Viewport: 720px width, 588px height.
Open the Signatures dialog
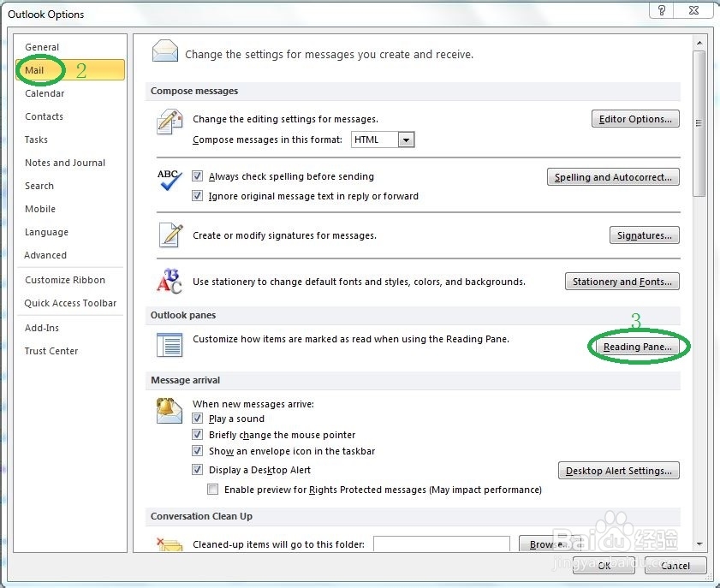pos(645,235)
